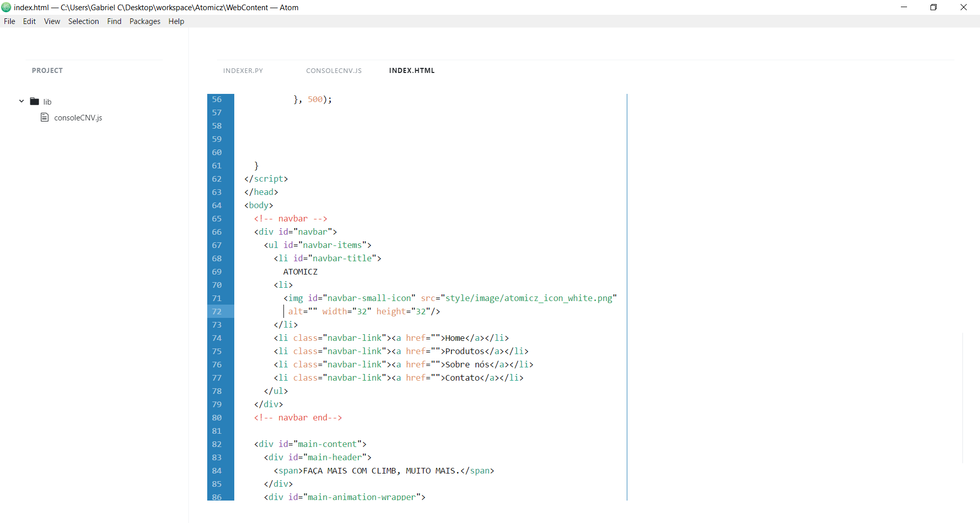
Task: Select the lib folder in project tree
Action: click(47, 102)
